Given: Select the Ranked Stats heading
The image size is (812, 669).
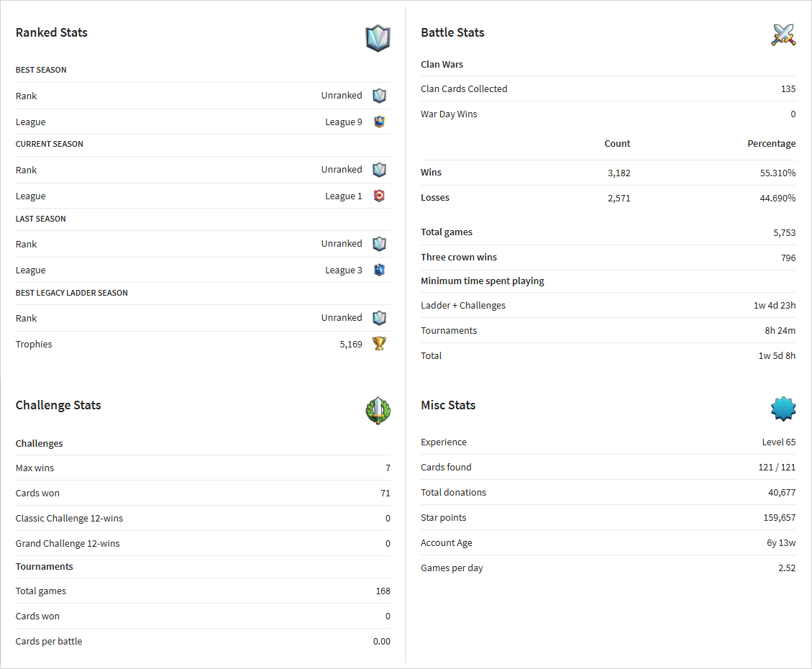Looking at the screenshot, I should click(x=51, y=32).
